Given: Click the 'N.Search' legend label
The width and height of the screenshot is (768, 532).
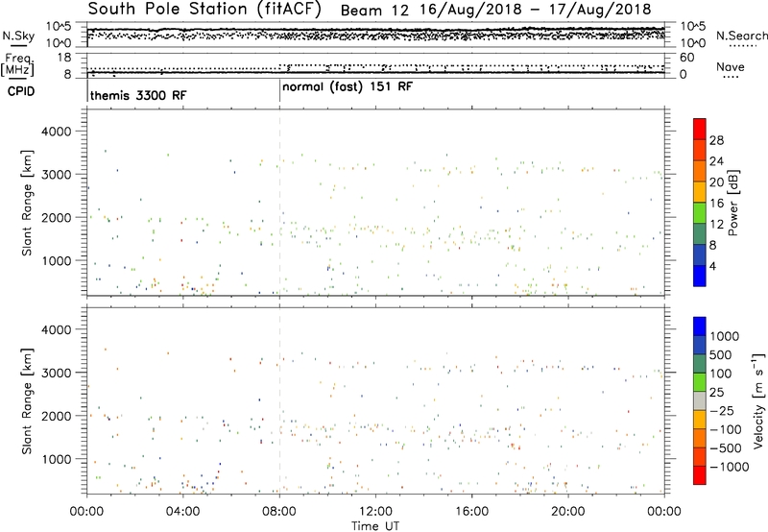Looking at the screenshot, I should point(742,36).
